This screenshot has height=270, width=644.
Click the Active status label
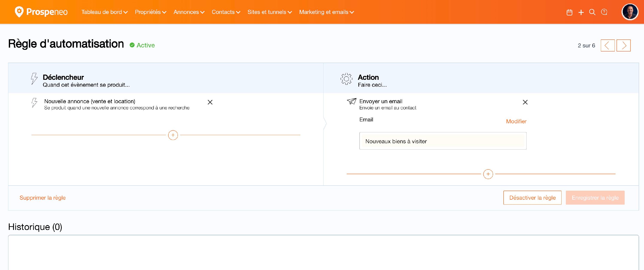coord(146,45)
